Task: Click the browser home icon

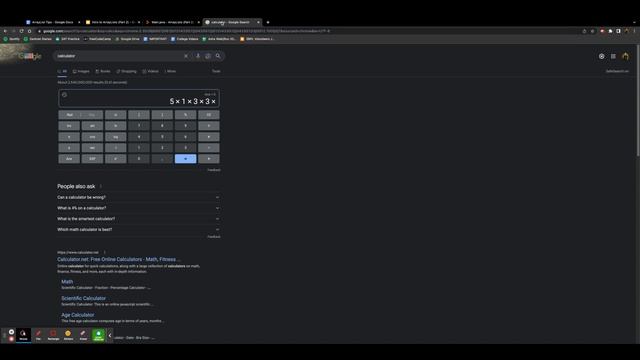Action: click(x=29, y=31)
